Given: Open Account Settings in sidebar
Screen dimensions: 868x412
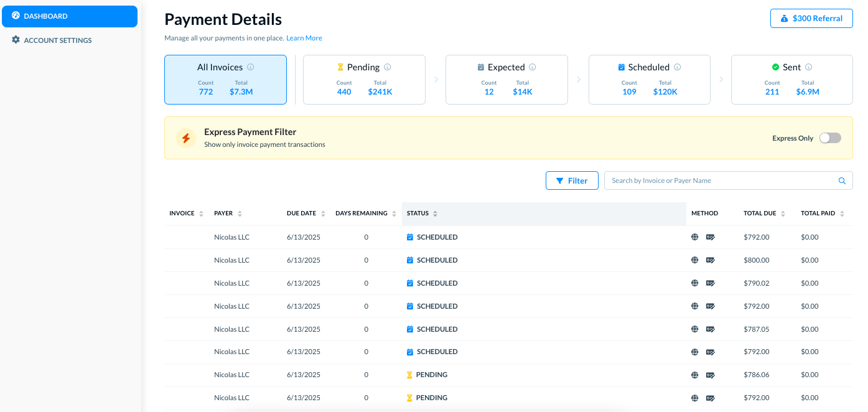Looking at the screenshot, I should pyautogui.click(x=57, y=40).
